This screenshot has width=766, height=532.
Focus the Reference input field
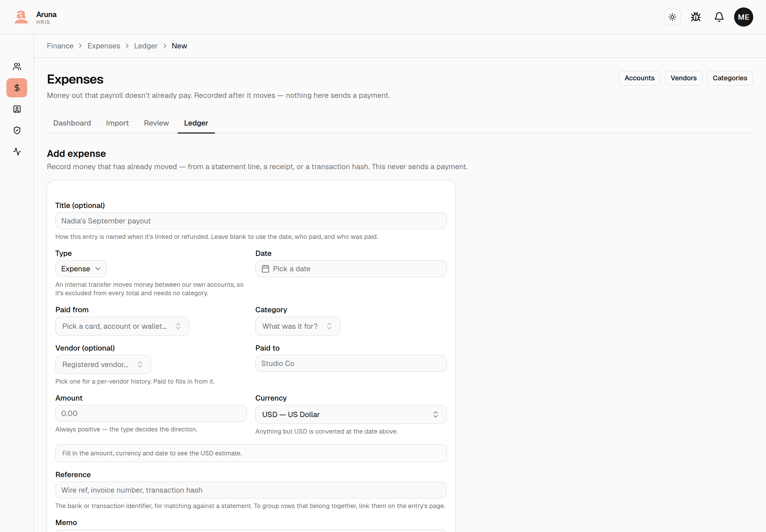pos(251,490)
